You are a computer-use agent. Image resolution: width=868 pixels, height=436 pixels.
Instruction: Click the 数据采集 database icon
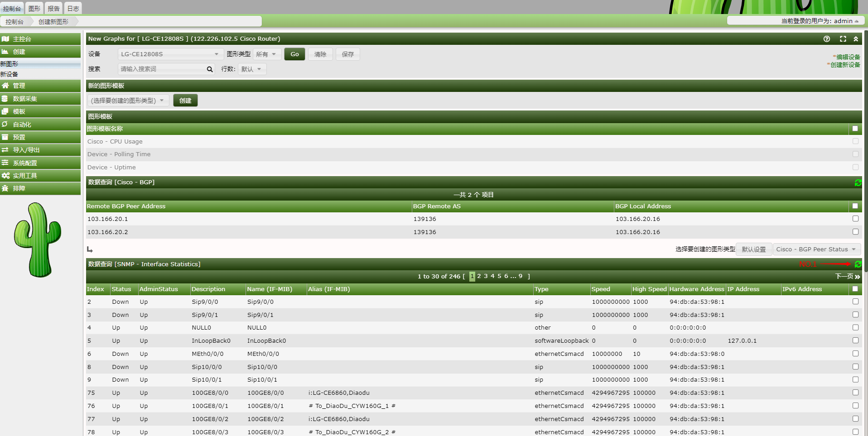[x=5, y=99]
